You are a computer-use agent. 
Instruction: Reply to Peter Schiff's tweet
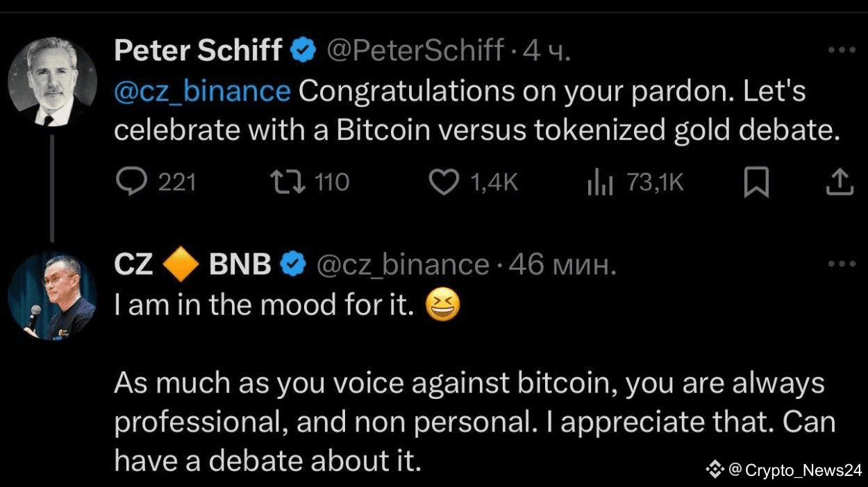(x=130, y=182)
